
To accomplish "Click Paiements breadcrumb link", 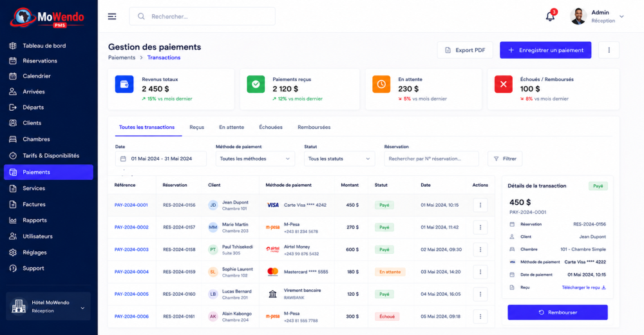I will point(122,57).
